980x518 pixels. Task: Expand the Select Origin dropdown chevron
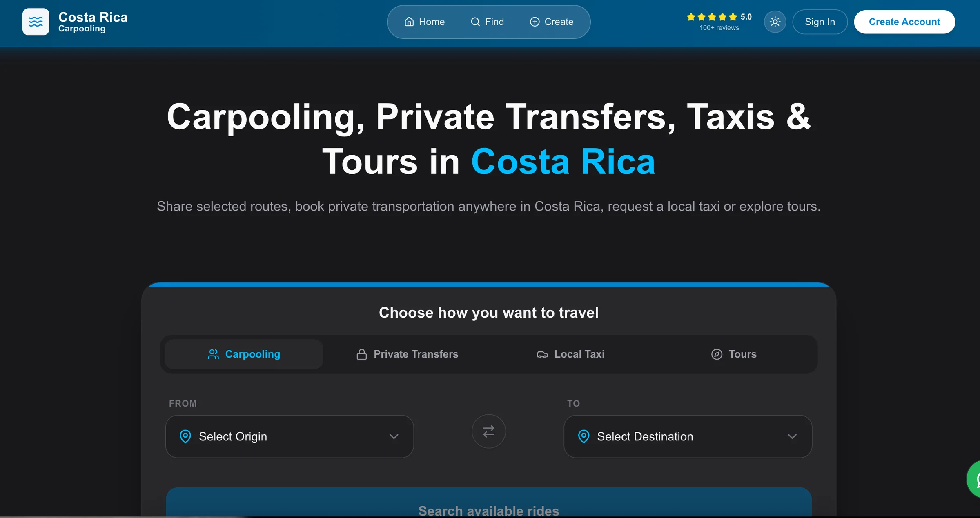pos(394,436)
